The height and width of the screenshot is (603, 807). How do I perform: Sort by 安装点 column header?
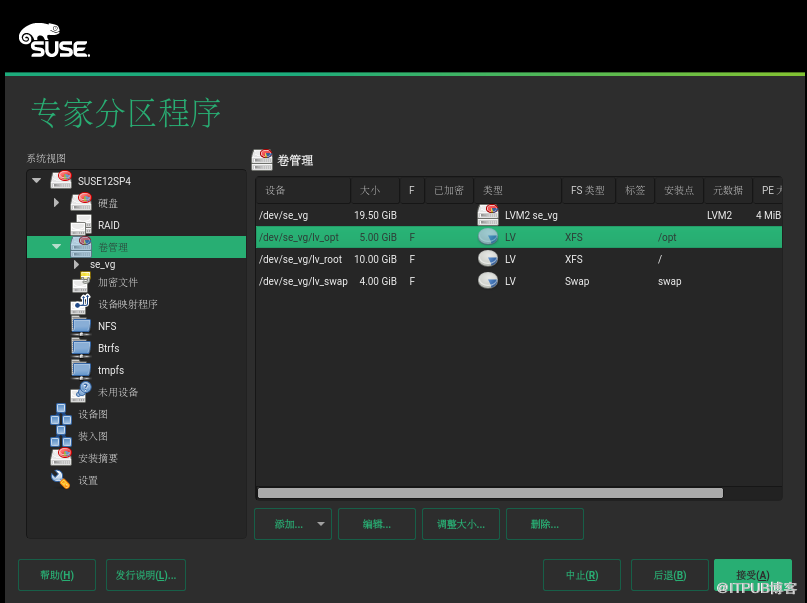point(679,190)
